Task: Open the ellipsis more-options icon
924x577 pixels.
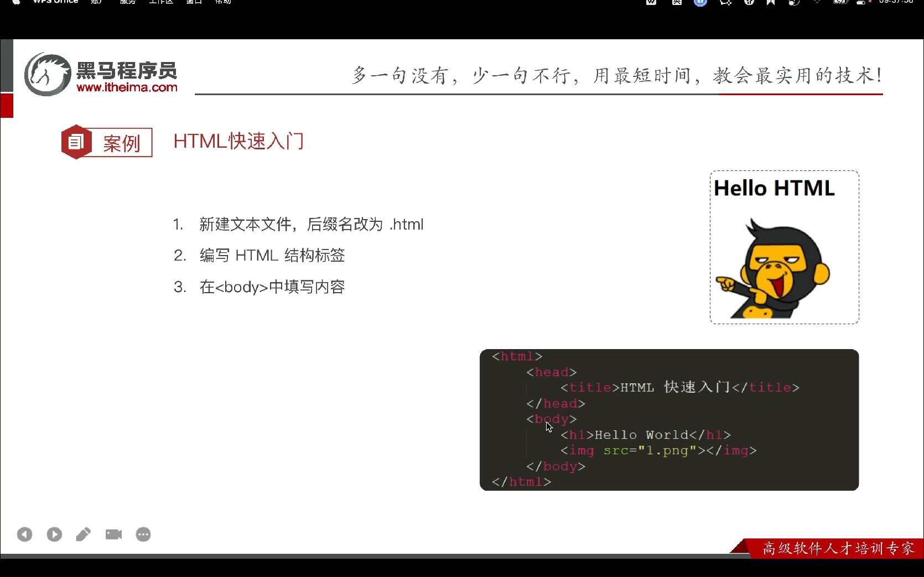Action: pos(143,534)
